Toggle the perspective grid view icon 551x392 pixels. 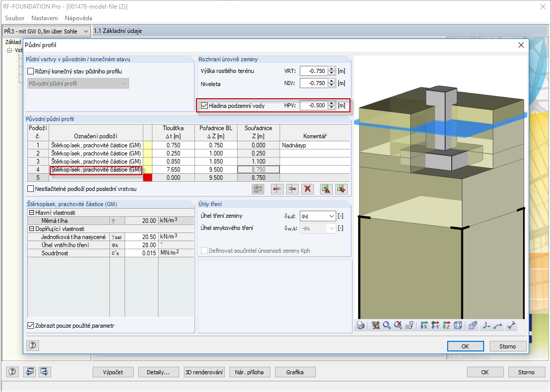tap(409, 325)
